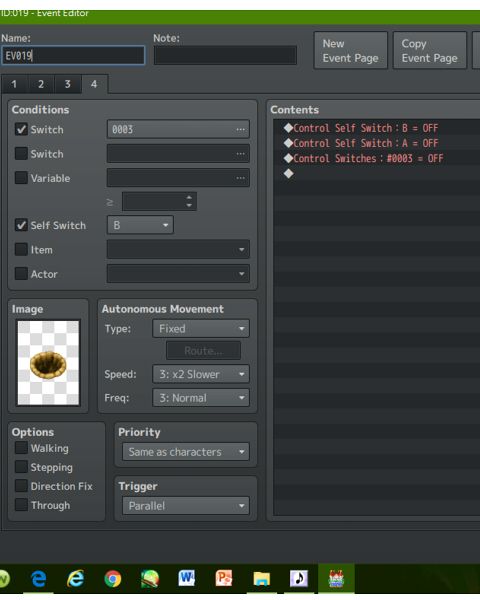The height and width of the screenshot is (600, 480).
Task: Open Google Chrome from the taskbar
Action: (x=113, y=579)
